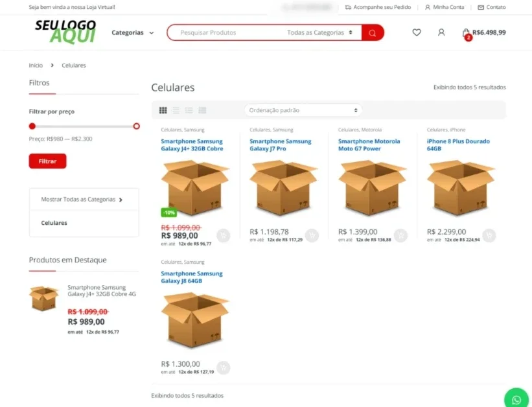Open Contato link
532x407 pixels.
pyautogui.click(x=492, y=7)
